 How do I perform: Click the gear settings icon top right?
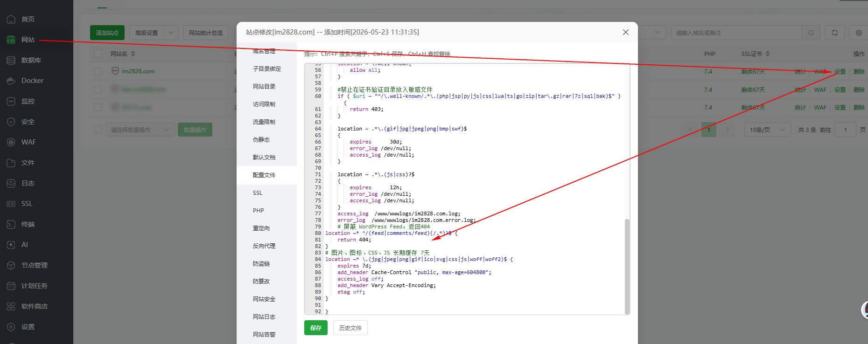[x=859, y=33]
